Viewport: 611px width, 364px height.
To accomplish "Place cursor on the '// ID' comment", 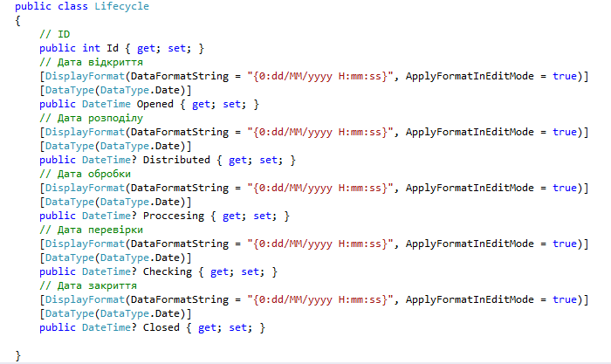I will click(54, 34).
